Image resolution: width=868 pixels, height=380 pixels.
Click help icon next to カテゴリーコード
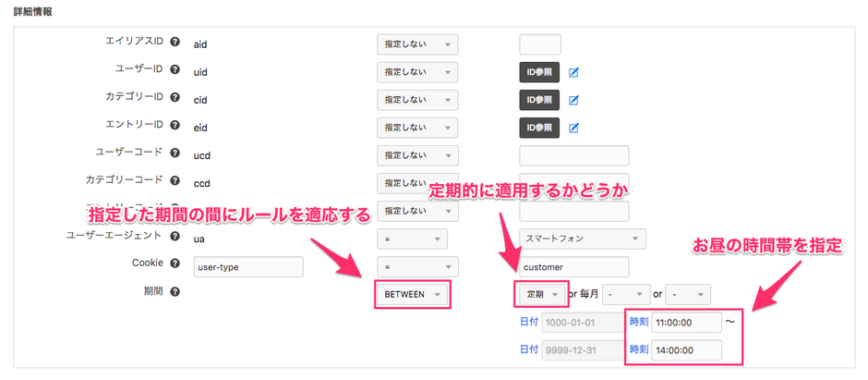point(175,180)
